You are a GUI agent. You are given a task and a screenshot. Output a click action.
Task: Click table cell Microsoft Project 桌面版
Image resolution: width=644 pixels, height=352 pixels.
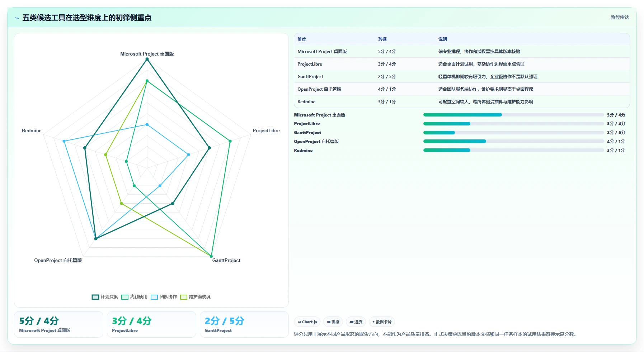[x=322, y=52]
